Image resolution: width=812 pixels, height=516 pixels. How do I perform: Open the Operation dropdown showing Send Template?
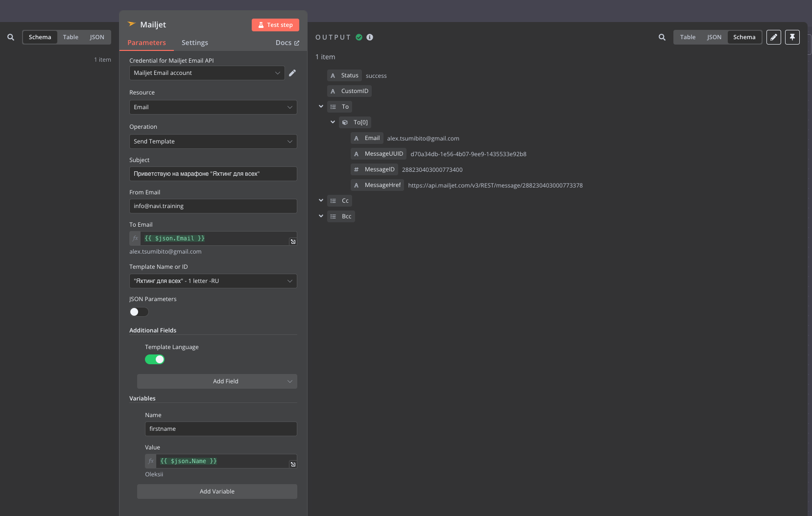pyautogui.click(x=213, y=141)
